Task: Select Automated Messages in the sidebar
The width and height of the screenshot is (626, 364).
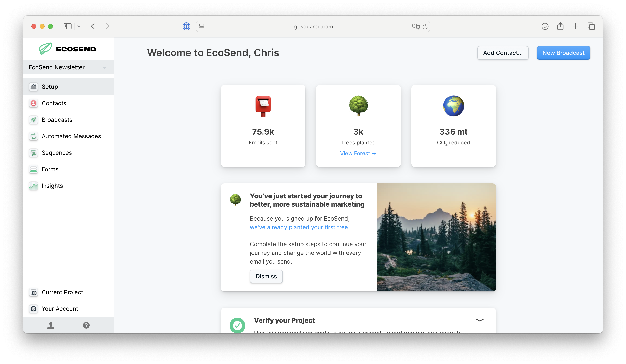Action: coord(71,136)
